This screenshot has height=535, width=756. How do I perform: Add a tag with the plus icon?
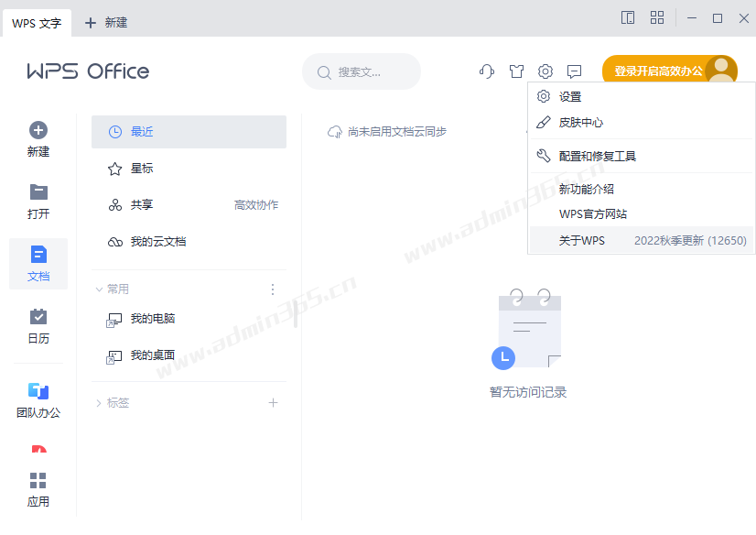[274, 403]
